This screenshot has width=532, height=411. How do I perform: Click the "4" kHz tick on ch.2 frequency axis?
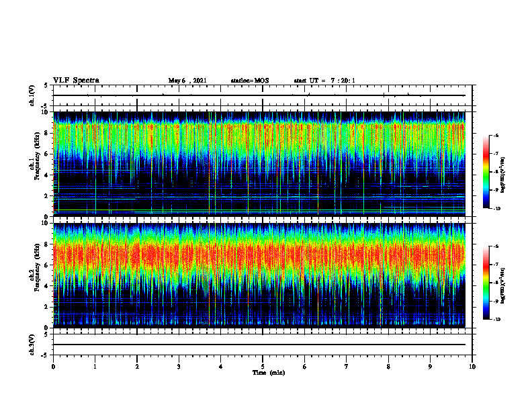(x=47, y=287)
